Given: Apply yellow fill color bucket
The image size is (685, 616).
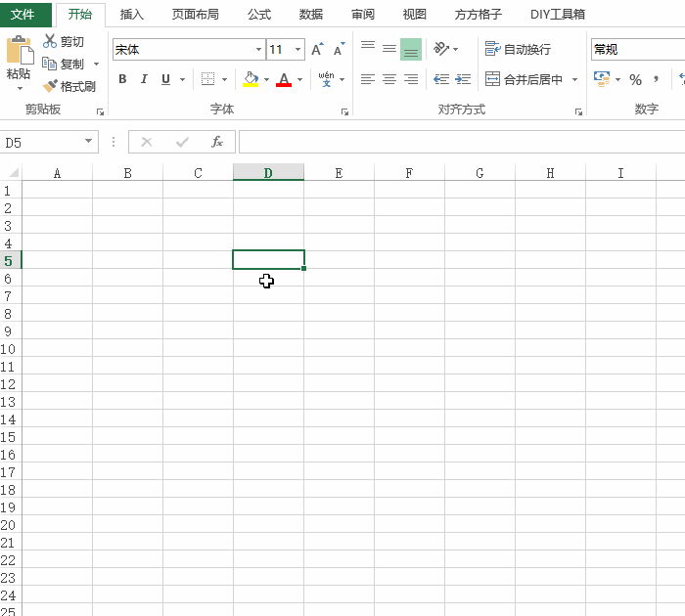Looking at the screenshot, I should 251,79.
